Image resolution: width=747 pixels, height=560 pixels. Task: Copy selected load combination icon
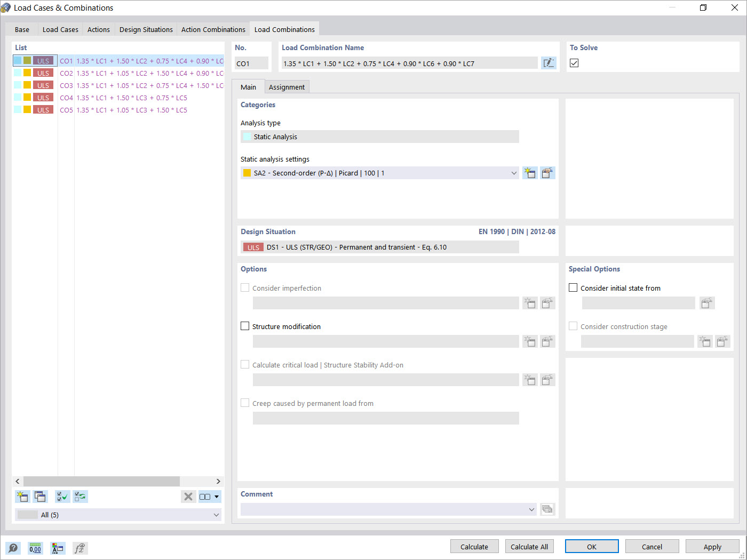[40, 497]
